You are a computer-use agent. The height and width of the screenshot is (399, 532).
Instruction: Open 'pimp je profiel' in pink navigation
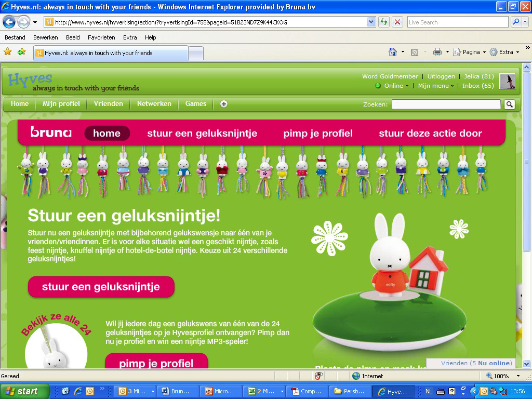pos(318,134)
